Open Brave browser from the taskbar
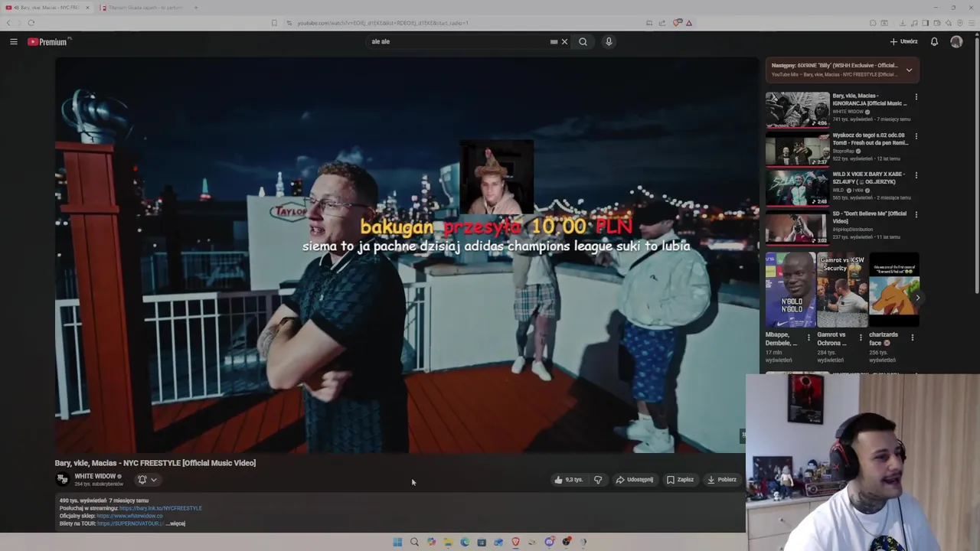Viewport: 980px width, 551px height. point(515,542)
